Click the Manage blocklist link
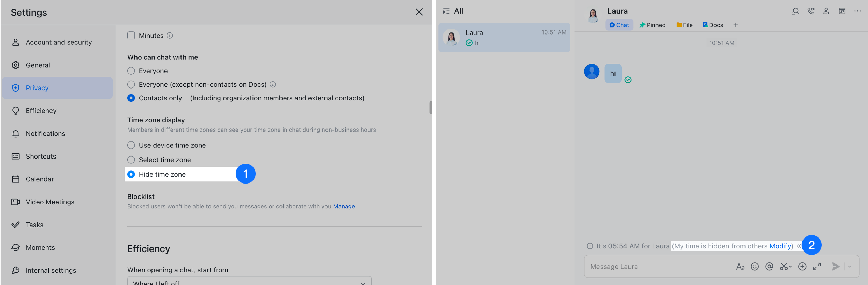This screenshot has width=868, height=285. 344,206
